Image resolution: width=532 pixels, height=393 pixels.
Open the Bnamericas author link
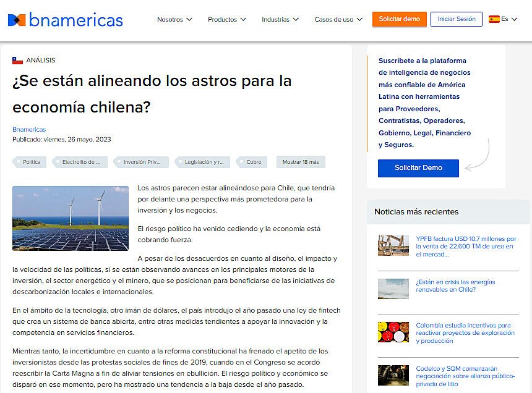point(29,129)
